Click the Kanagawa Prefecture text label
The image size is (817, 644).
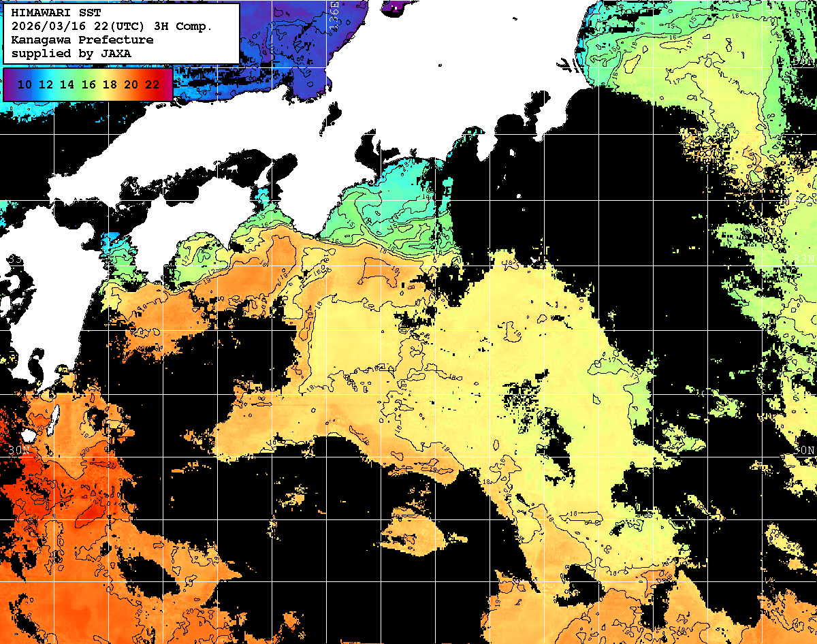point(82,39)
